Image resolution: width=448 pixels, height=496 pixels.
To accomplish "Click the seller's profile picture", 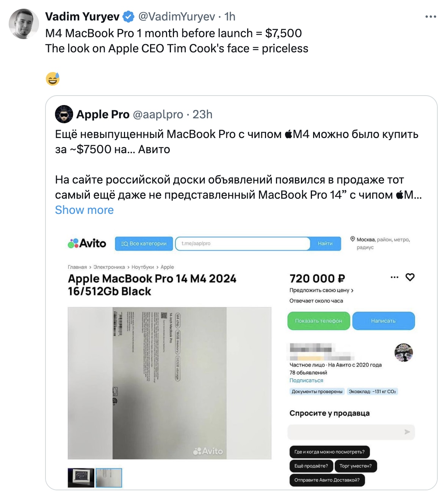I will [x=403, y=353].
